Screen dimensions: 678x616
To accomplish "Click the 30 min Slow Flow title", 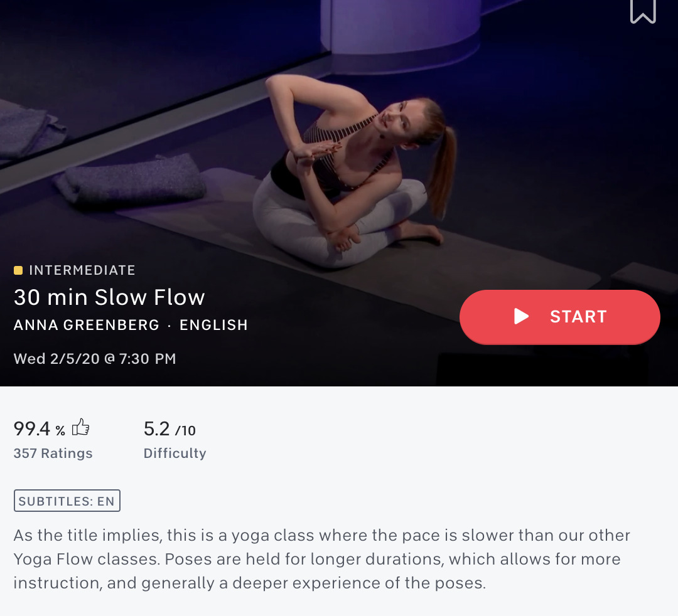I will coord(109,297).
